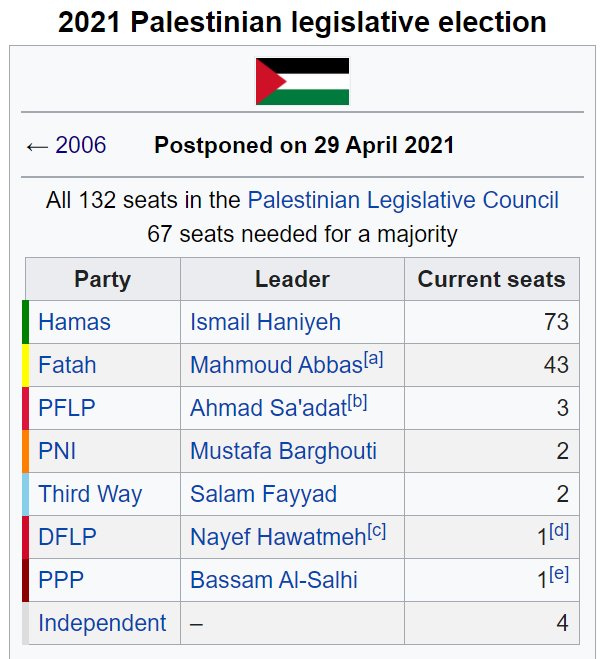Open Salam Fayyad's article

tap(264, 494)
